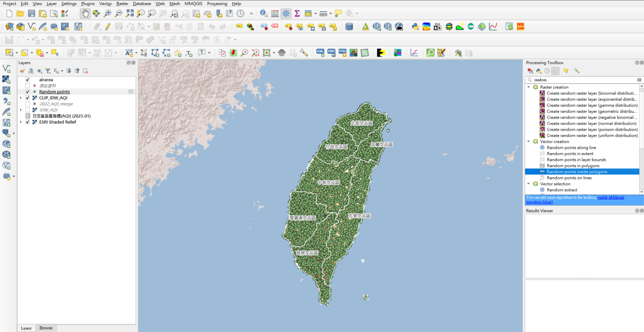
Task: Open the Filter Legend icon in Layers panel
Action: 48,70
